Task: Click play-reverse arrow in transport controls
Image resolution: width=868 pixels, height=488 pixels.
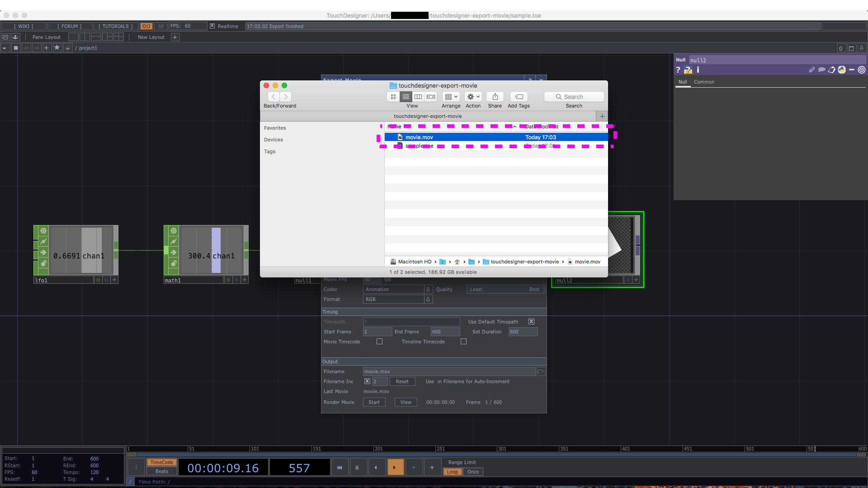Action: pos(376,468)
